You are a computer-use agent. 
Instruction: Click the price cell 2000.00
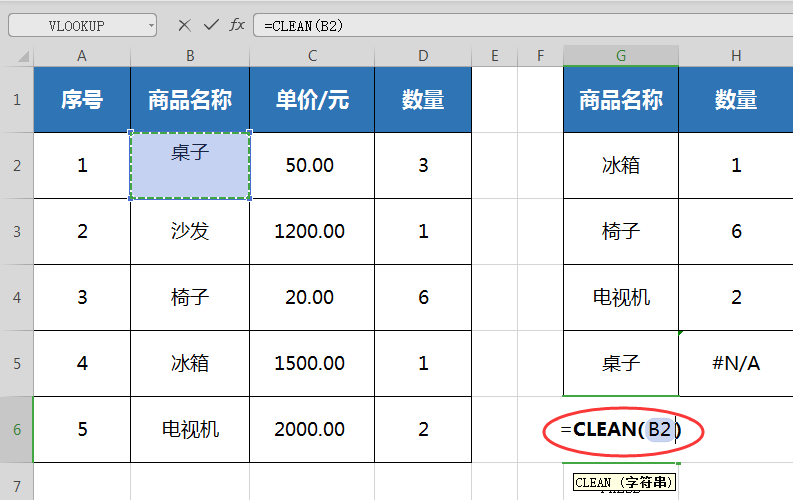312,430
